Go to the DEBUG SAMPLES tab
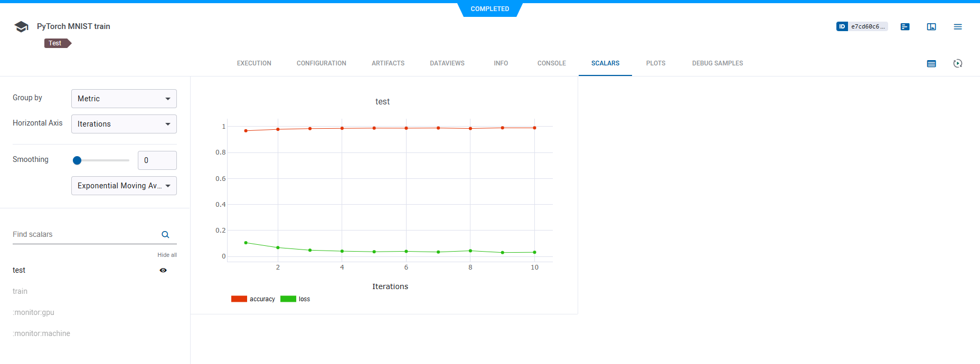The height and width of the screenshot is (364, 980). (717, 63)
